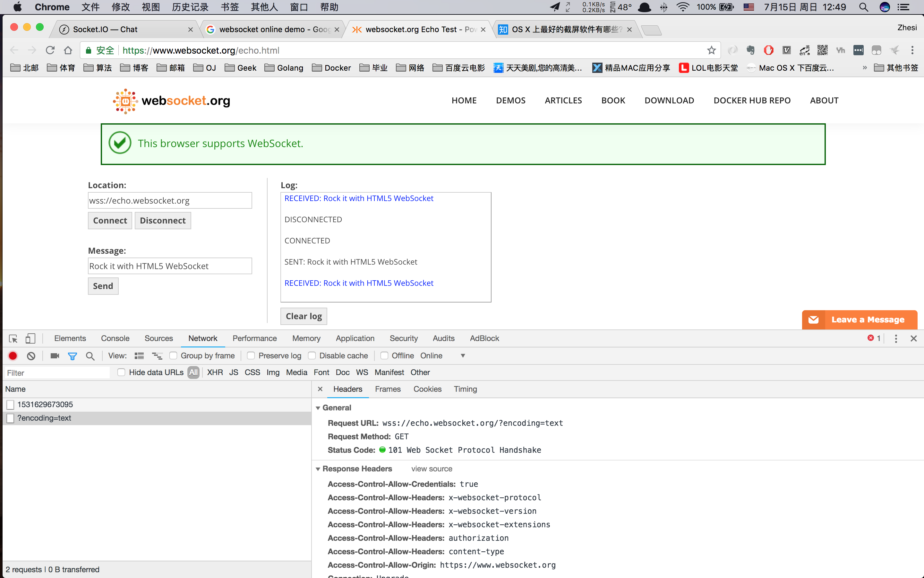Select the 1531629673095 request row
The image size is (924, 578).
157,405
